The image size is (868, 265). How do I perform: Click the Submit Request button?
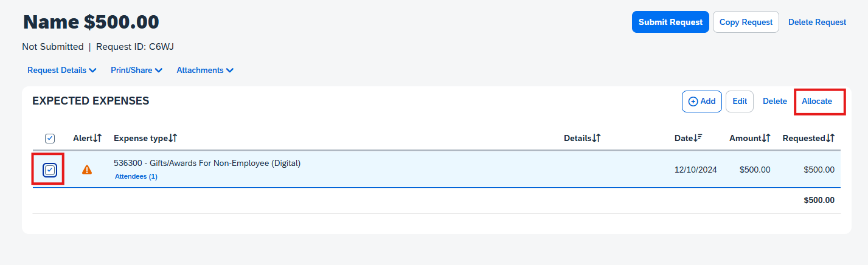pos(670,22)
